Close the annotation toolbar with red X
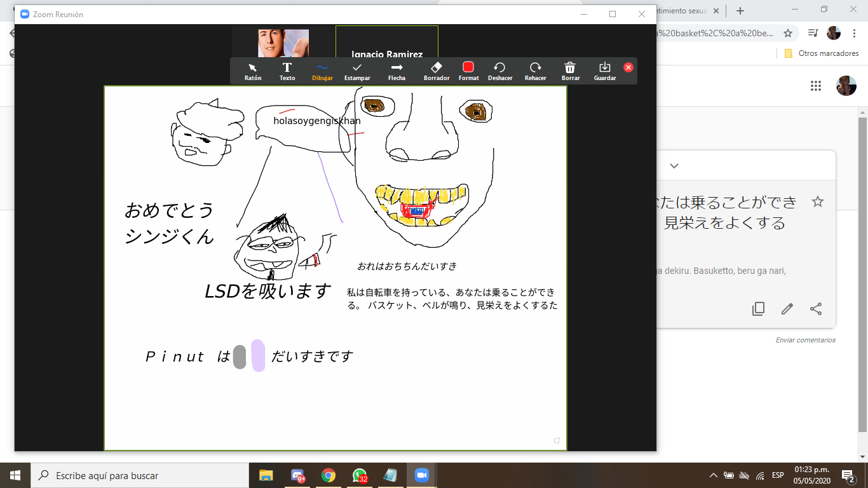This screenshot has height=488, width=868. 628,67
